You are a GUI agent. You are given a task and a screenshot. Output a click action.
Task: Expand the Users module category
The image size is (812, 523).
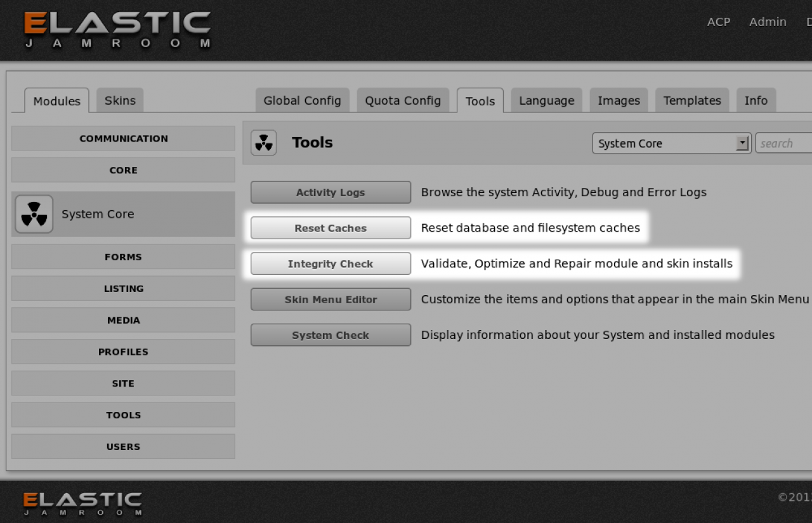click(x=123, y=447)
